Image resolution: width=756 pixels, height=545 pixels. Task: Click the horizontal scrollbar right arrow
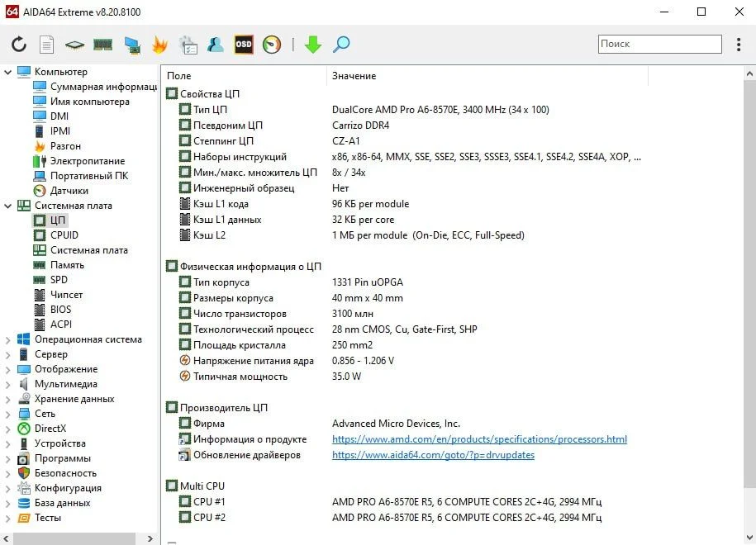click(x=150, y=538)
